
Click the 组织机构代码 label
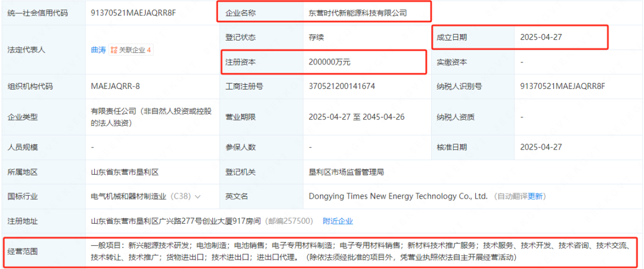30,86
